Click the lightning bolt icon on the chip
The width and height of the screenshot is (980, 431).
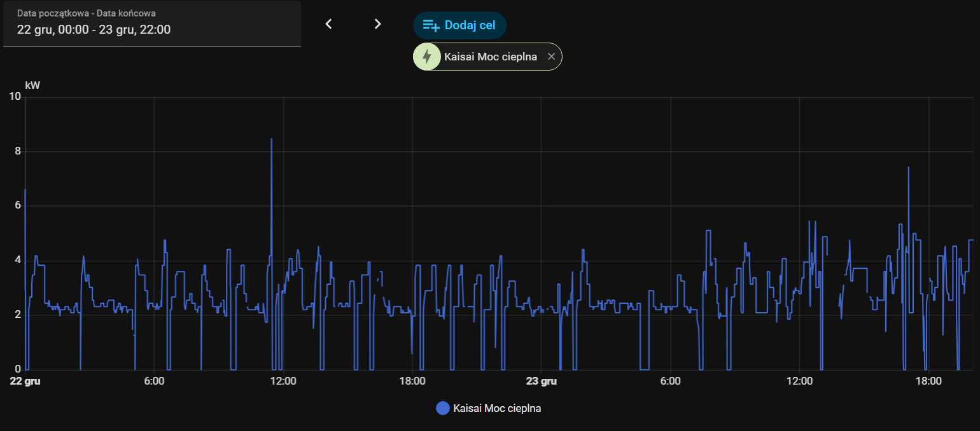pos(427,57)
